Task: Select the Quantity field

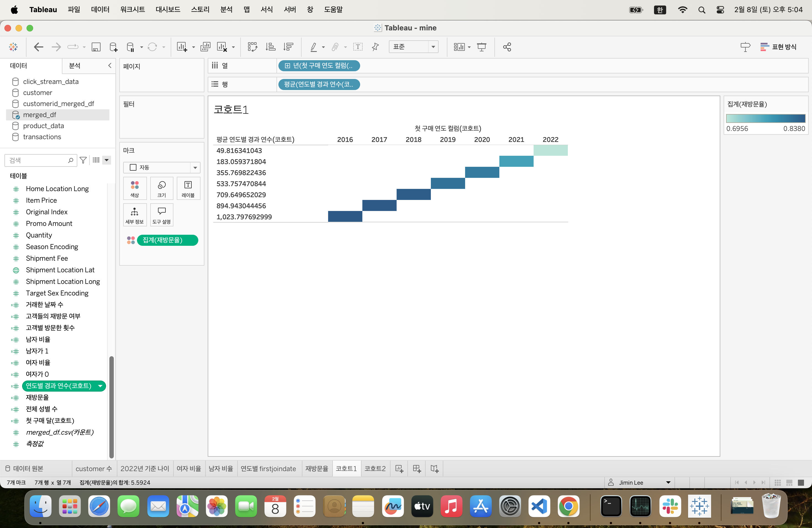Action: 39,235
